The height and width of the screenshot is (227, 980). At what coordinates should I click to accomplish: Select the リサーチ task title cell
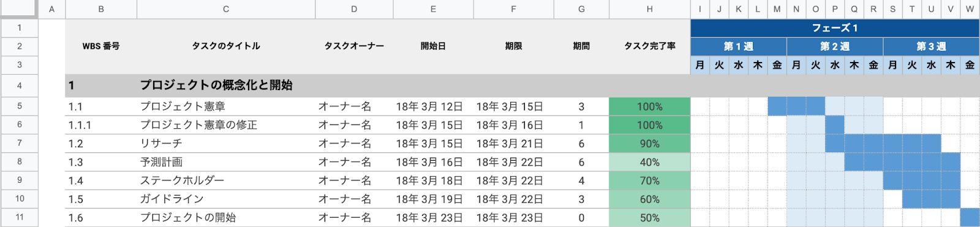point(226,144)
